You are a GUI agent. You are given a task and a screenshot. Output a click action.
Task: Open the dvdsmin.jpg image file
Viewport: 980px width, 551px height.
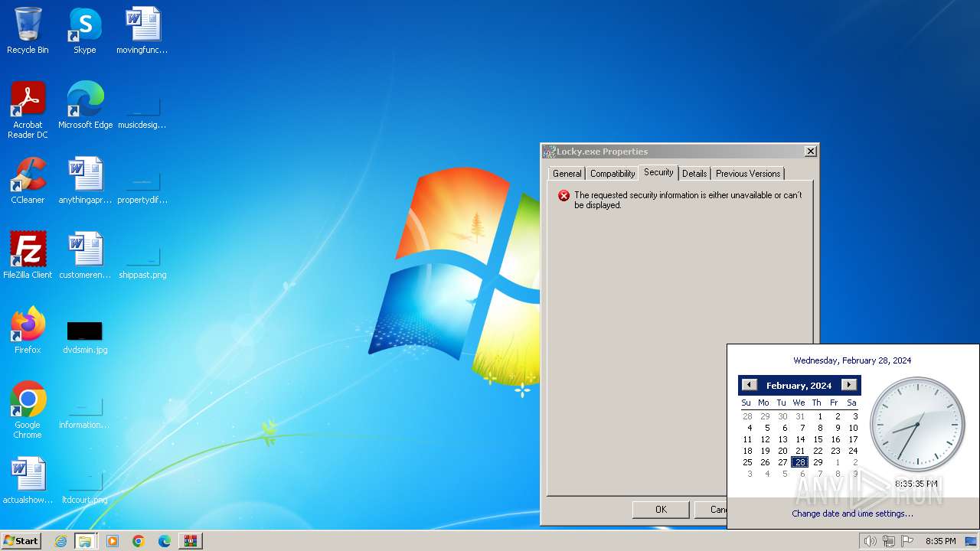85,337
